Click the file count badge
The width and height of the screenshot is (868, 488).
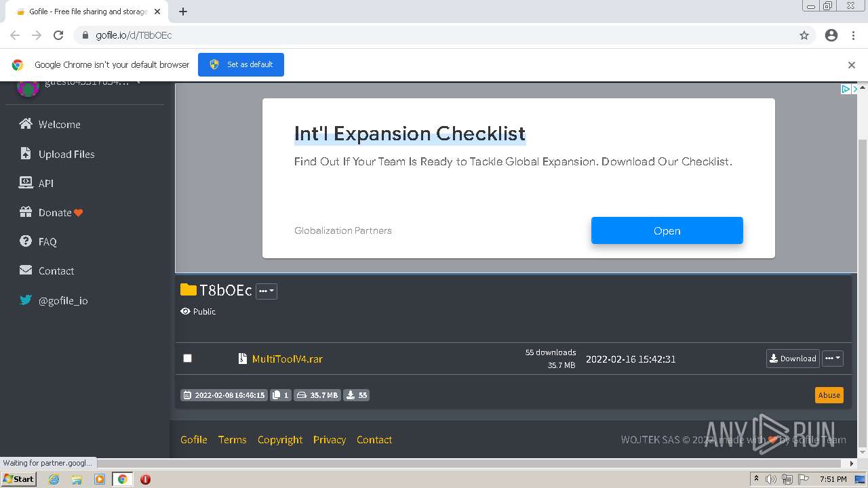coord(281,395)
